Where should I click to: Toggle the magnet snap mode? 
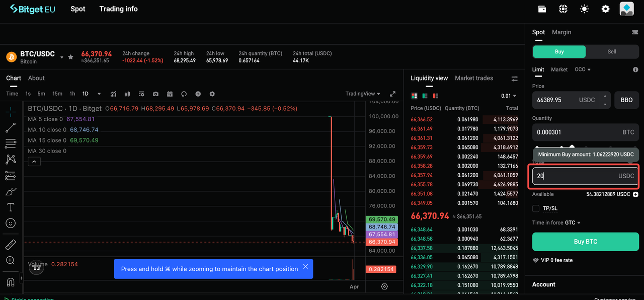click(11, 282)
